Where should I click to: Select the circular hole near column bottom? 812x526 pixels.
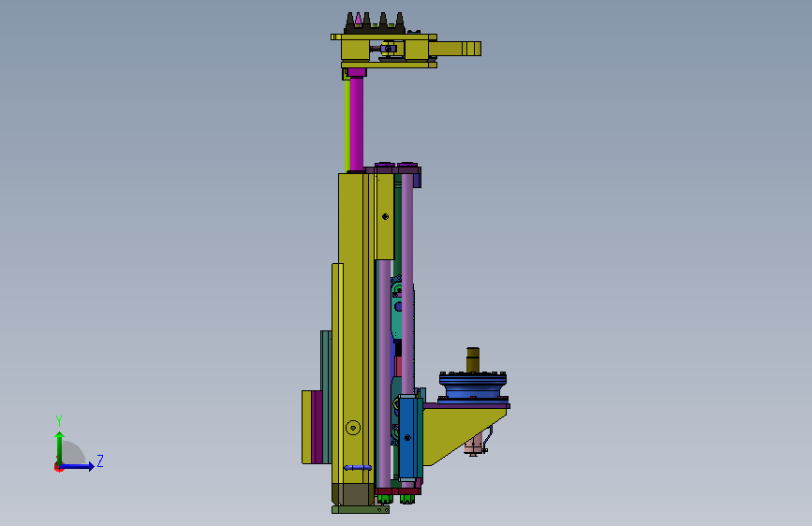(x=353, y=428)
